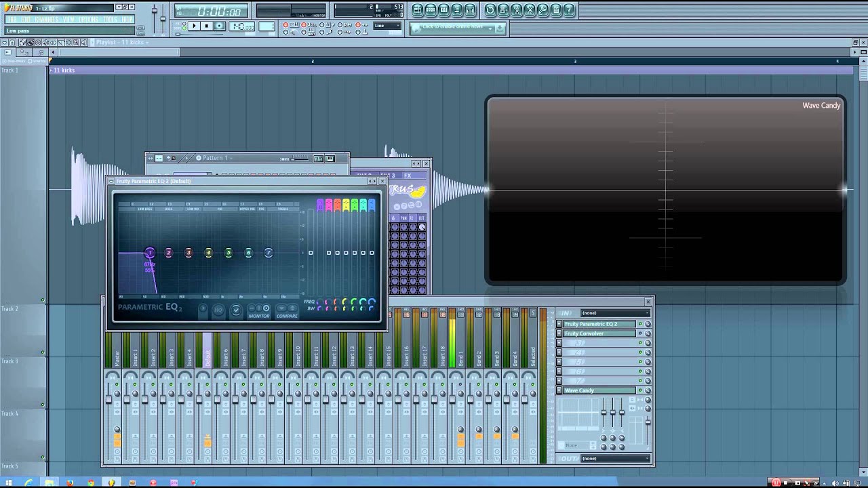Select the Fruity Convolver effect slot

pos(599,333)
